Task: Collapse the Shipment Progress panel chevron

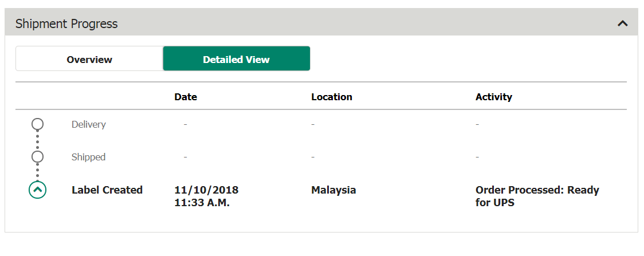Action: pyautogui.click(x=623, y=24)
